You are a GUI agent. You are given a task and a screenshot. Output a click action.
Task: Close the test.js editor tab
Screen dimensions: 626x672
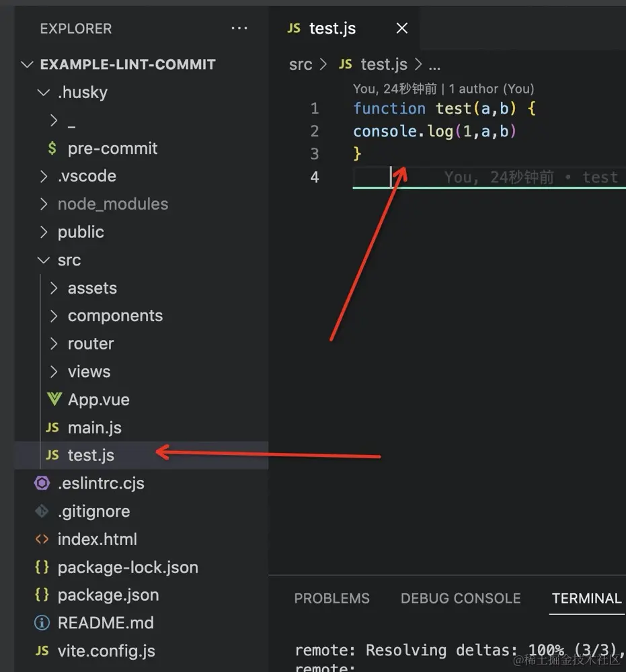401,28
